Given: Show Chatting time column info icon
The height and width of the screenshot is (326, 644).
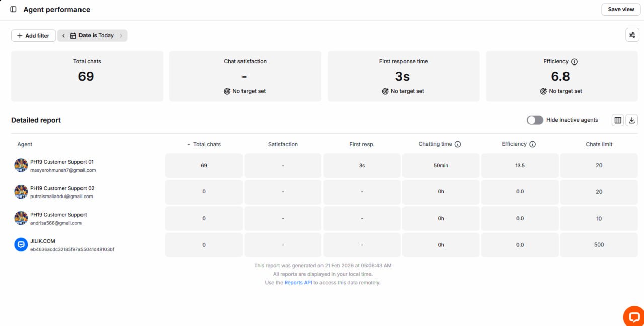Looking at the screenshot, I should pyautogui.click(x=458, y=144).
